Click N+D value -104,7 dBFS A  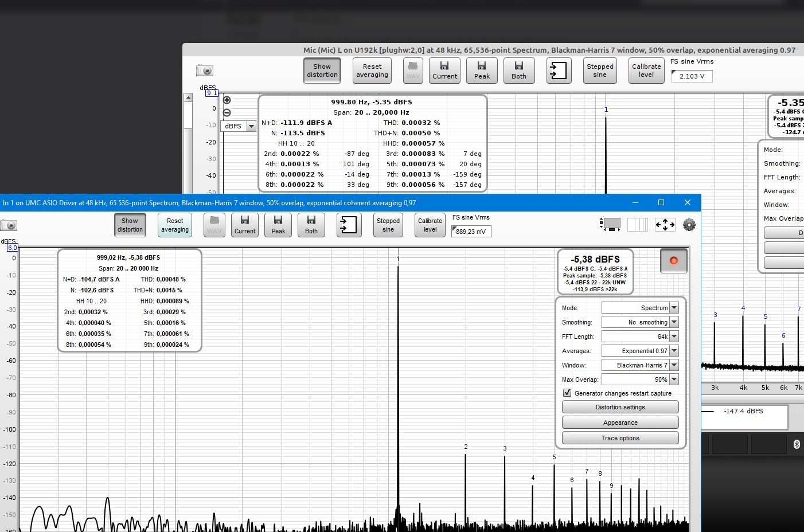pyautogui.click(x=99, y=279)
